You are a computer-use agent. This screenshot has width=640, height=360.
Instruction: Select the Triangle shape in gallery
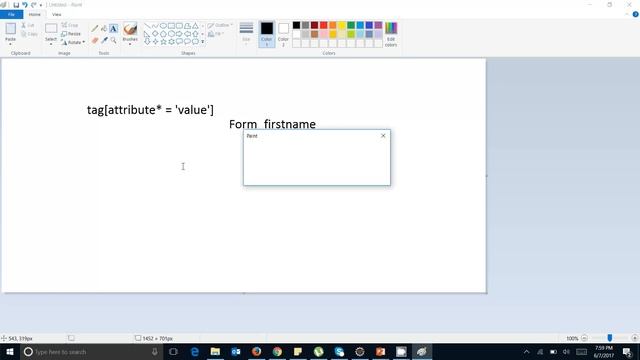(x=196, y=26)
